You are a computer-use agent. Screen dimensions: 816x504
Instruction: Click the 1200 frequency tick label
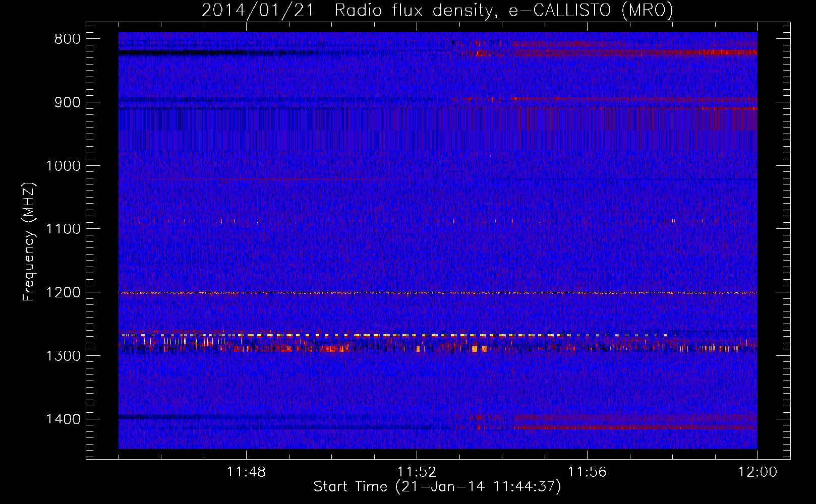point(63,293)
